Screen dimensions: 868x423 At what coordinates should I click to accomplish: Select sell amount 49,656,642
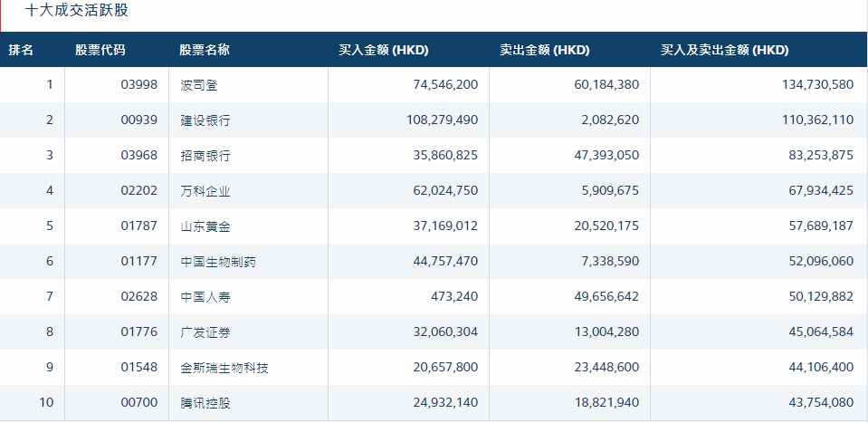click(x=606, y=297)
